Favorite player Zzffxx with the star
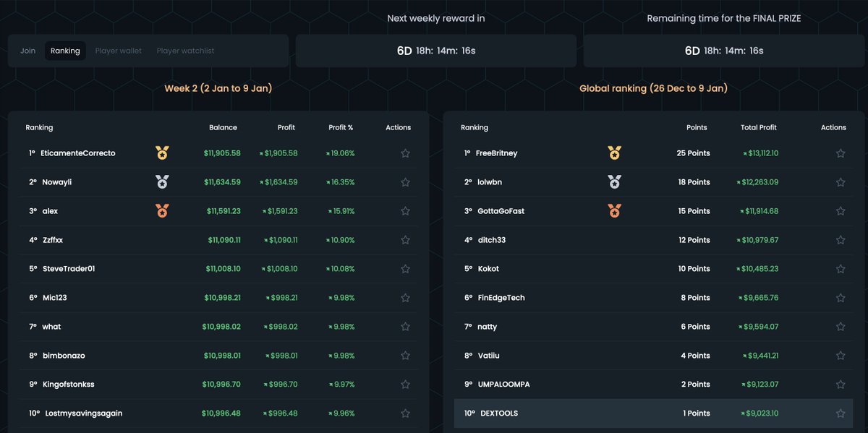The image size is (868, 433). coord(405,240)
